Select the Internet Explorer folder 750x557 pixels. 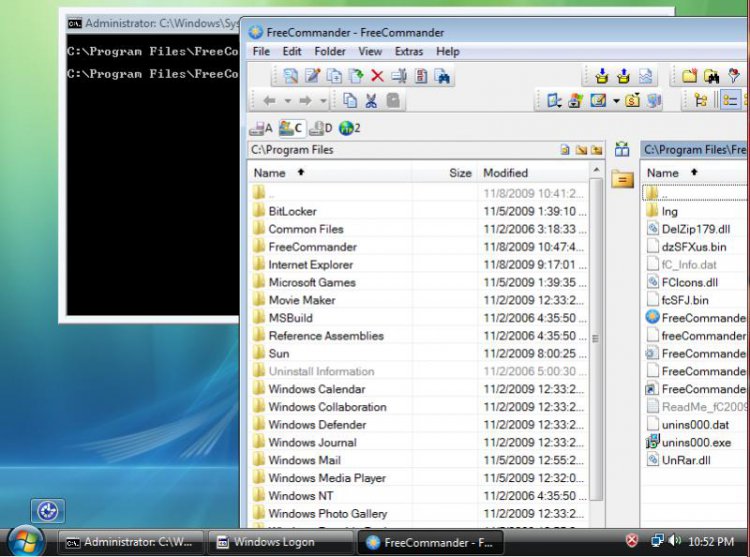(x=310, y=264)
